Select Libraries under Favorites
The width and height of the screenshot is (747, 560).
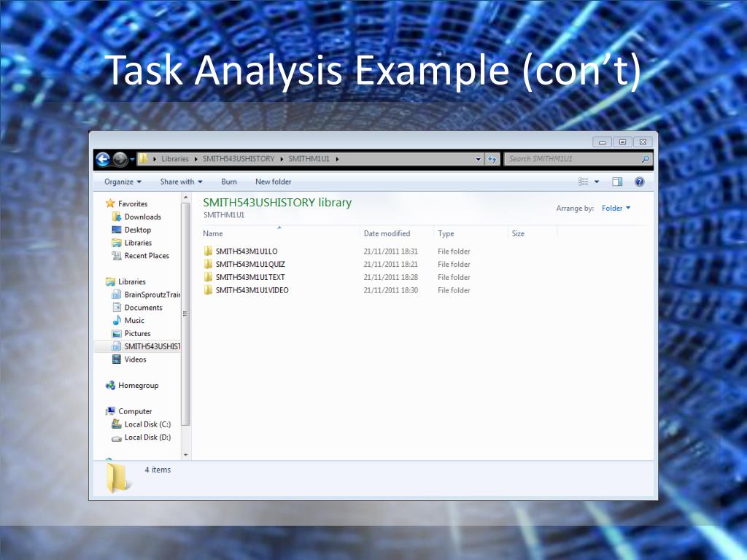pos(138,243)
